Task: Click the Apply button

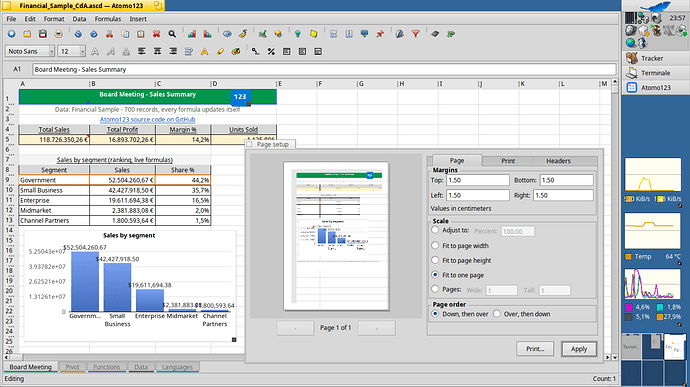Action: pyautogui.click(x=579, y=349)
